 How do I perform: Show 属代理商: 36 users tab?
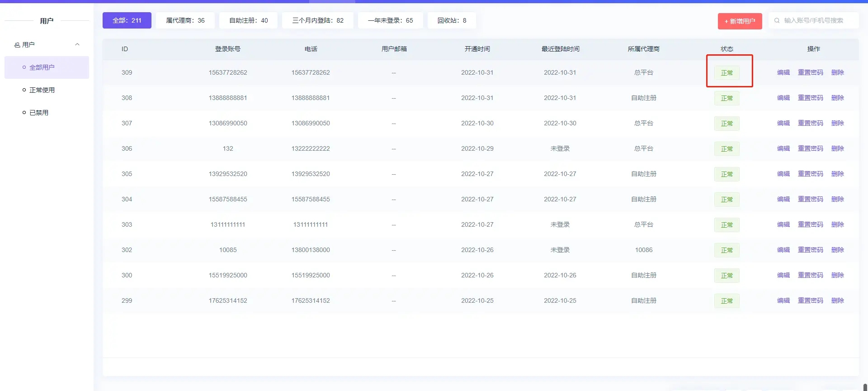185,20
